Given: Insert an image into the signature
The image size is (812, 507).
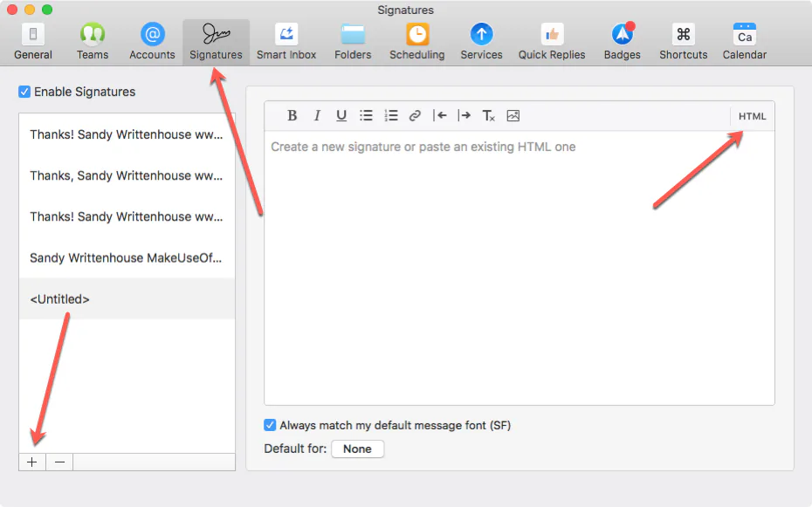Looking at the screenshot, I should point(513,116).
